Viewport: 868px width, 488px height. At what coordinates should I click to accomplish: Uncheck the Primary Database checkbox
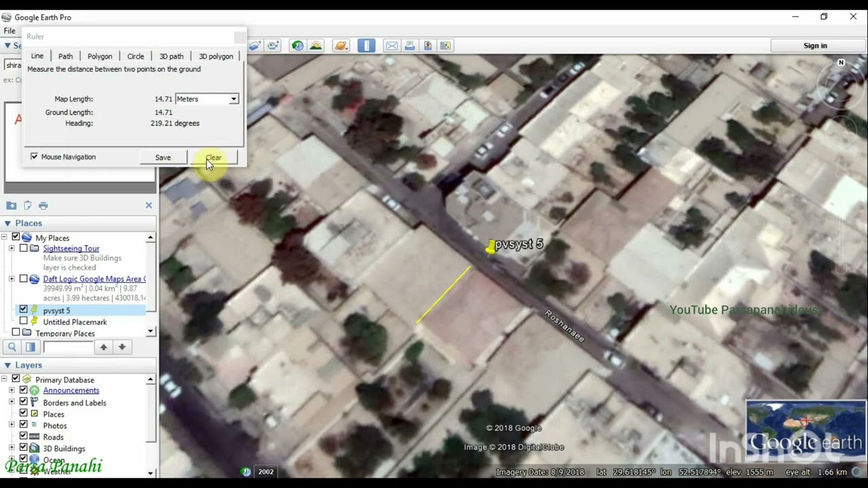point(16,380)
